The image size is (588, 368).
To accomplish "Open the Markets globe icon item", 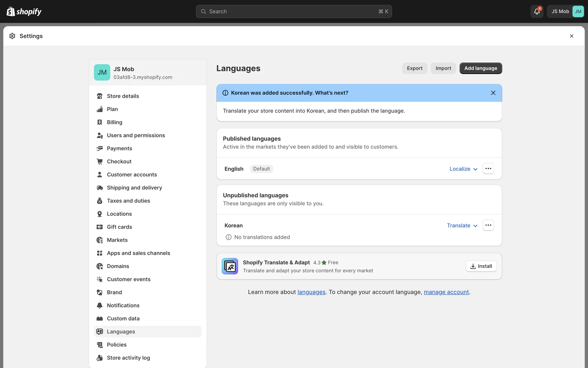I will (x=100, y=240).
